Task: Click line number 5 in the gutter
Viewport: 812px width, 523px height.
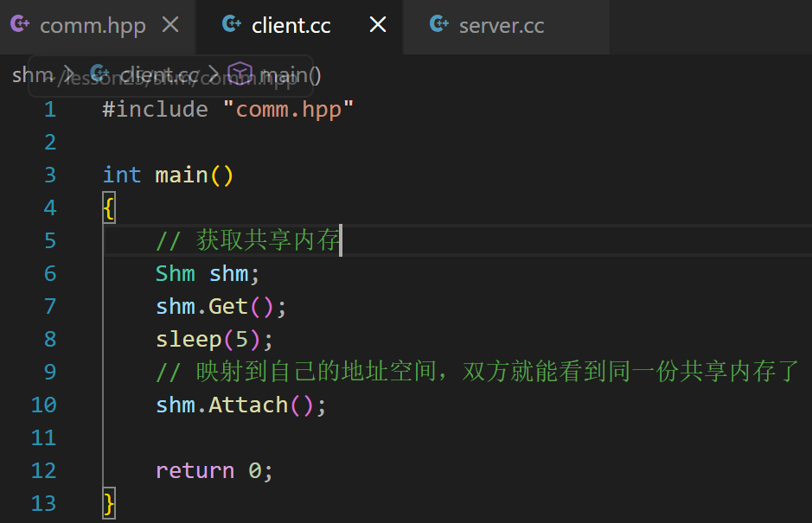Action: tap(49, 241)
